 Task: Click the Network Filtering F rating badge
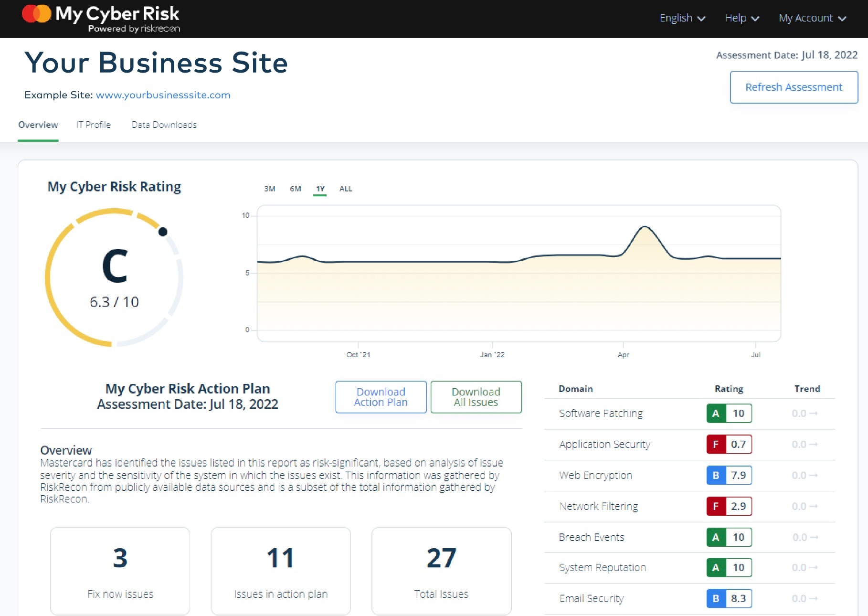coord(729,506)
